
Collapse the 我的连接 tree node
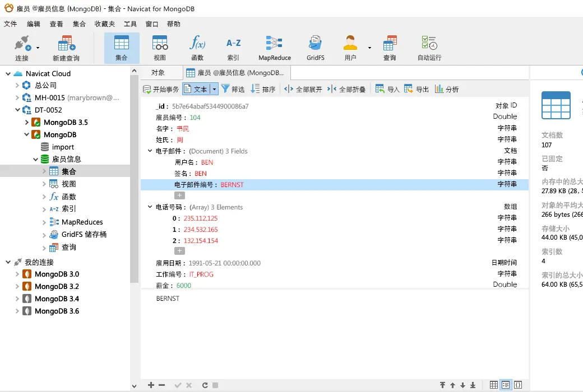point(8,262)
